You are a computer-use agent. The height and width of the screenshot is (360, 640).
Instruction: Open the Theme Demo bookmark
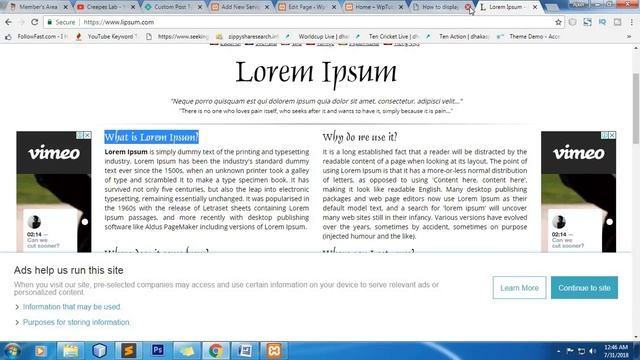click(x=529, y=36)
